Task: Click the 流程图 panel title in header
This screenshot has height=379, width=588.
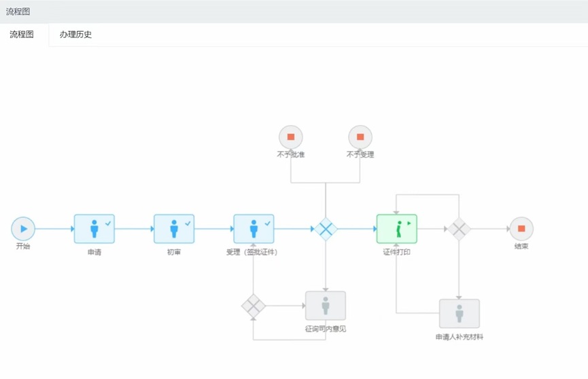Action: tap(18, 12)
